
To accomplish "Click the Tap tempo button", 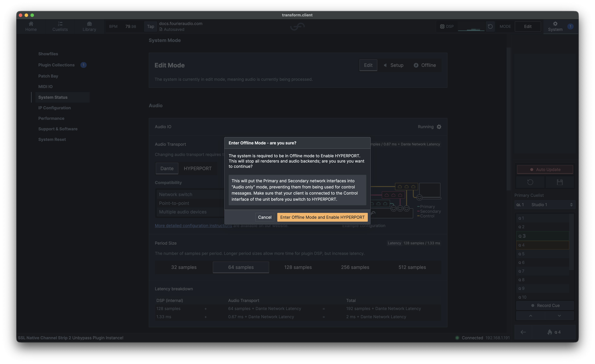I will pos(151,26).
